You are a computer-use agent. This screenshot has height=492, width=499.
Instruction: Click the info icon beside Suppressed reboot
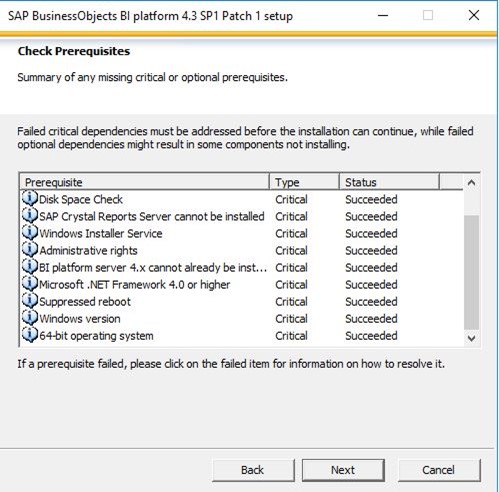(30, 300)
